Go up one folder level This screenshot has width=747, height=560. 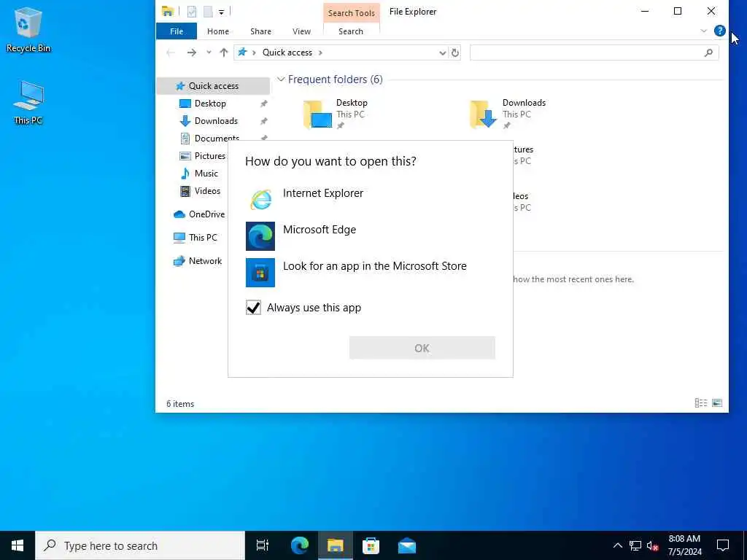click(223, 52)
